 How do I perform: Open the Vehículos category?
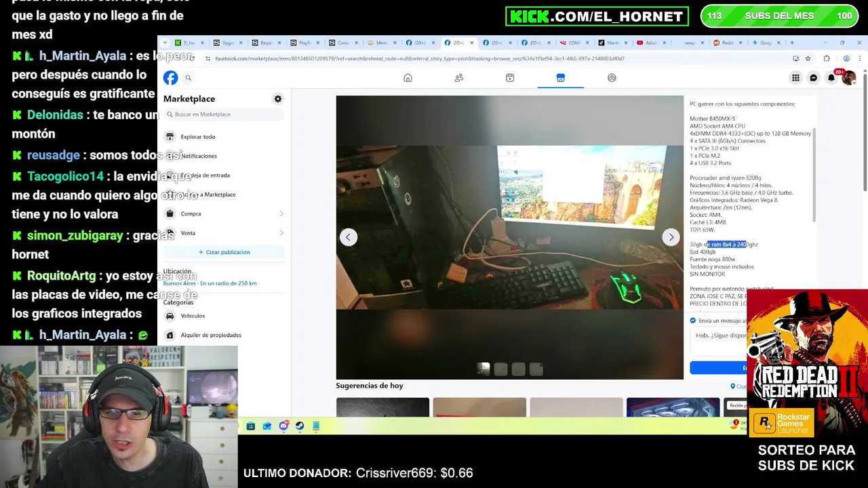[x=224, y=316]
